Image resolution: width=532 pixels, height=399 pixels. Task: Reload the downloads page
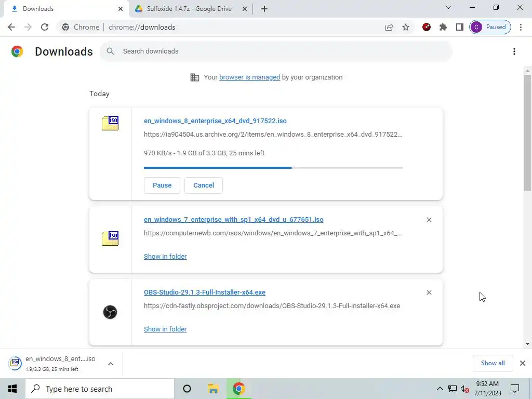45,27
